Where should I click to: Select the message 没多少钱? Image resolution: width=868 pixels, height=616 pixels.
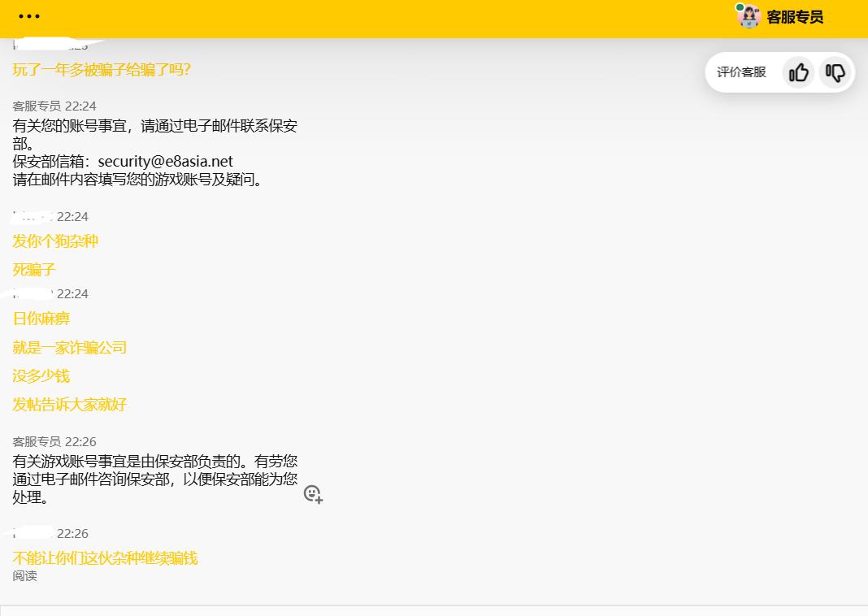pos(41,375)
